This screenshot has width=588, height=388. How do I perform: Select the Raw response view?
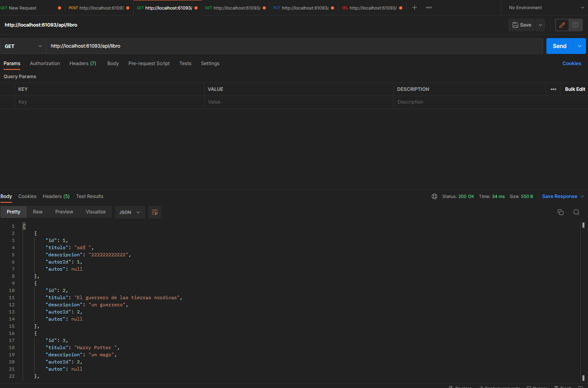[x=38, y=212]
